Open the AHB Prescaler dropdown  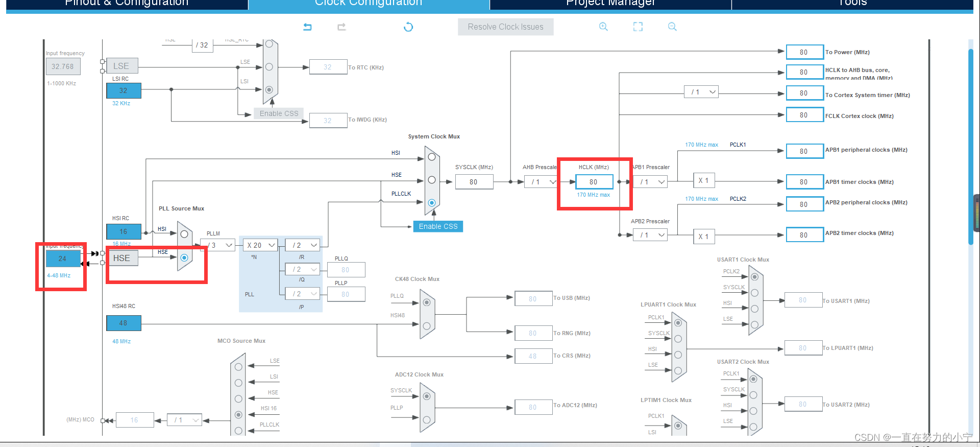click(x=541, y=182)
